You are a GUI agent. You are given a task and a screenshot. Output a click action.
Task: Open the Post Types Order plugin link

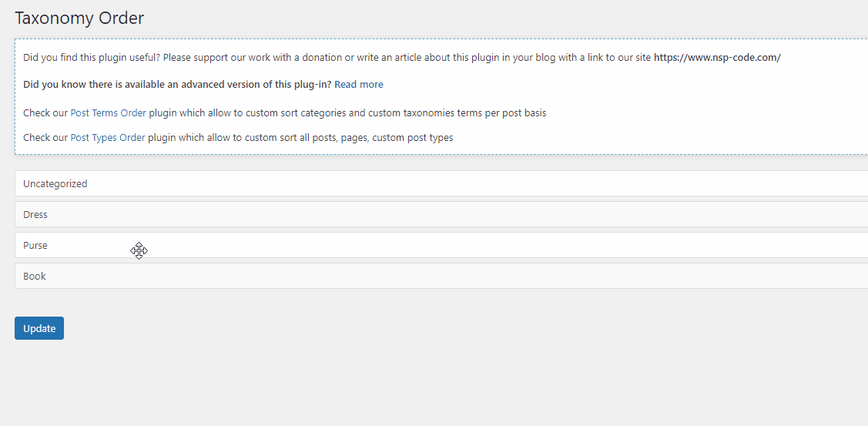pos(108,138)
